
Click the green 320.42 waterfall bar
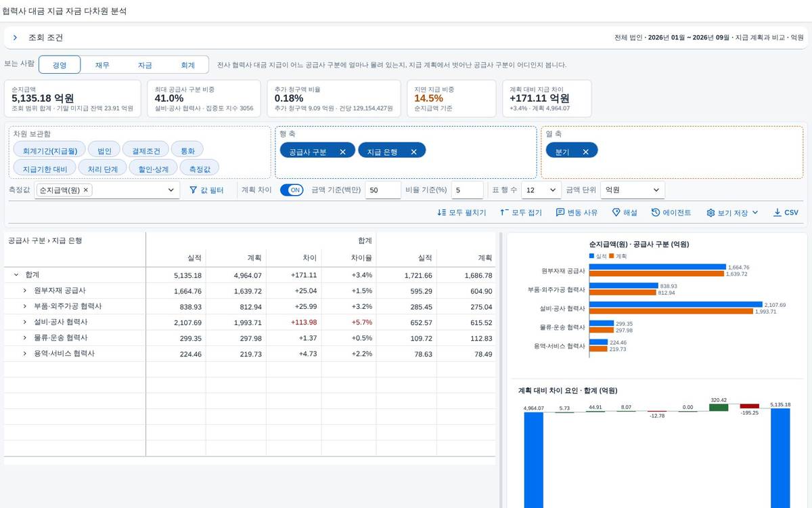pyautogui.click(x=719, y=408)
